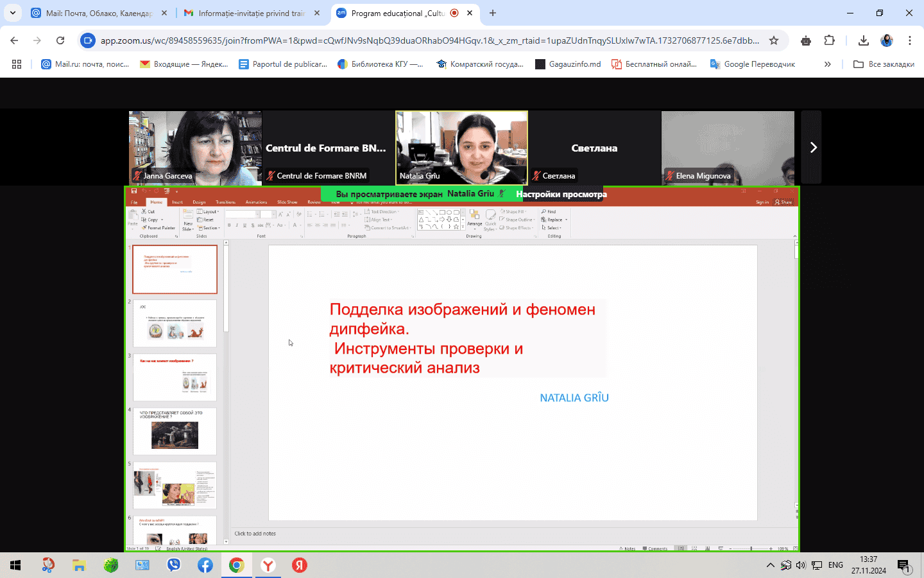The width and height of the screenshot is (924, 578).
Task: Expand the hidden bookmarks overflow chevron
Action: [x=827, y=64]
